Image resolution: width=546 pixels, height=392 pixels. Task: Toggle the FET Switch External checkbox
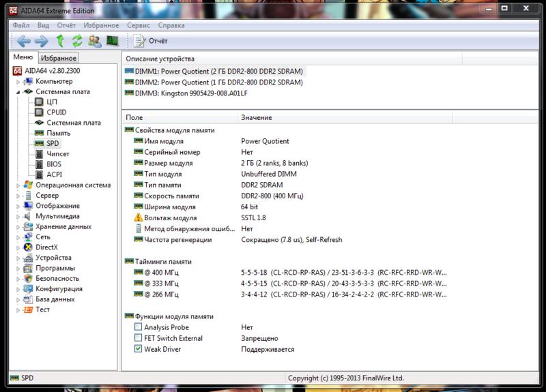tap(139, 337)
